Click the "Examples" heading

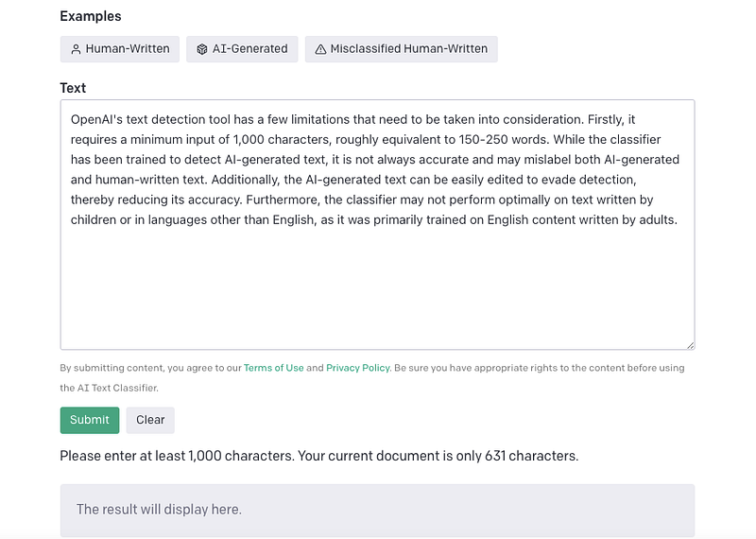coord(90,16)
